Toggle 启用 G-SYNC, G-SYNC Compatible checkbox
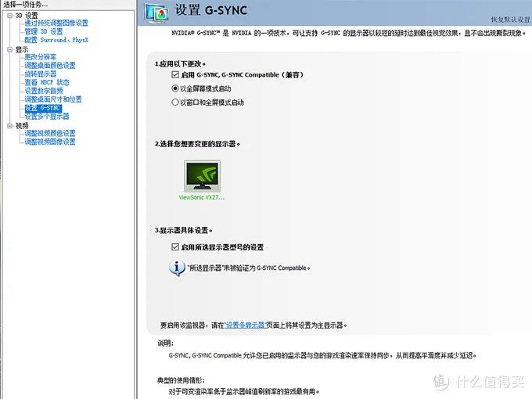 pos(175,74)
